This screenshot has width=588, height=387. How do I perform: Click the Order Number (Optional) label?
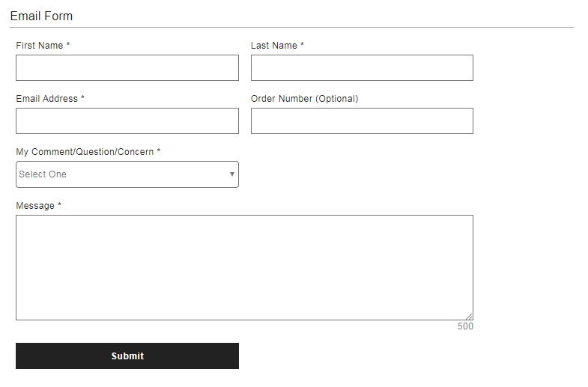305,99
